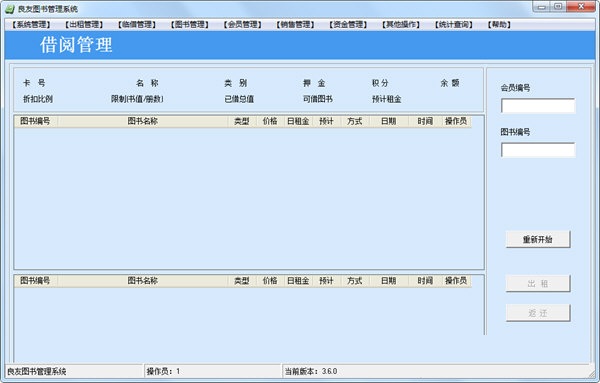Open the 销售管理 menu
This screenshot has width=600, height=383.
(295, 25)
